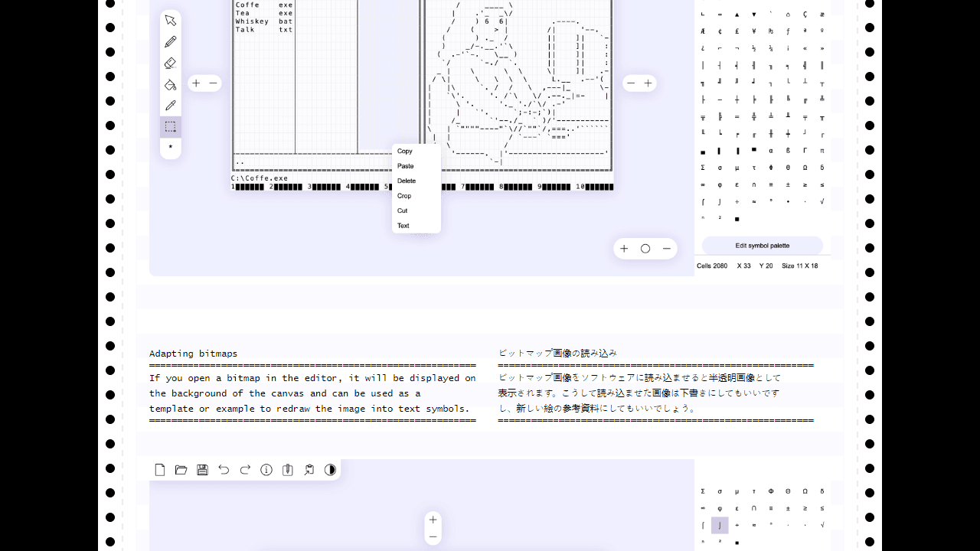Image resolution: width=980 pixels, height=551 pixels.
Task: Choose Copy from the context menu
Action: pos(405,151)
